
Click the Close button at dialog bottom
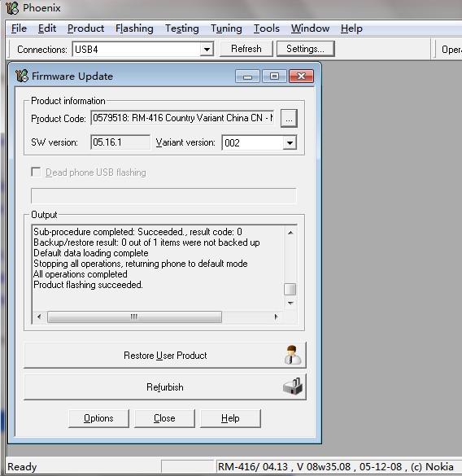(x=164, y=418)
